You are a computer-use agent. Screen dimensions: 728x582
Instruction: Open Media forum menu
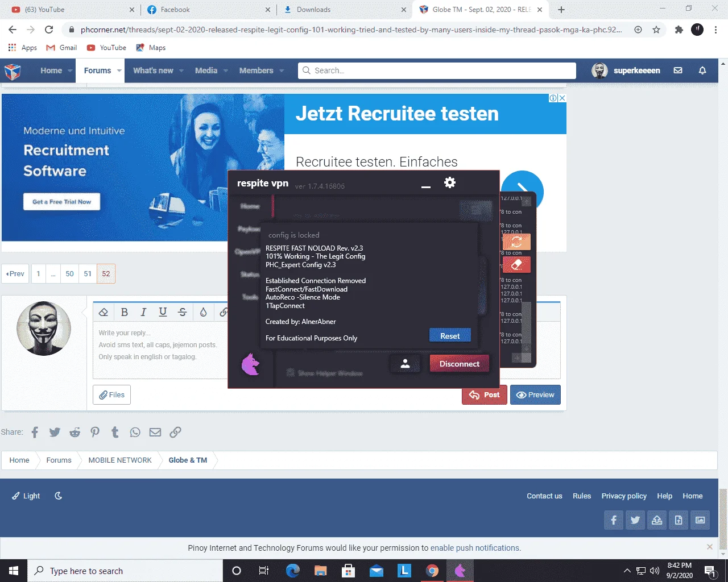[206, 70]
